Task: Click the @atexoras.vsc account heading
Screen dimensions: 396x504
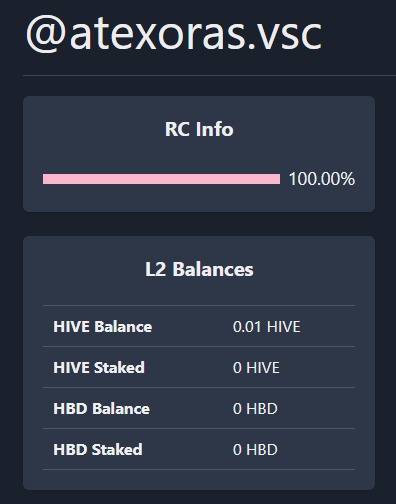Action: [x=174, y=34]
